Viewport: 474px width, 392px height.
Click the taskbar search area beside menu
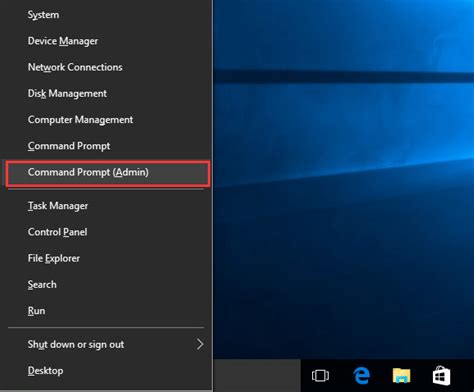(x=257, y=375)
